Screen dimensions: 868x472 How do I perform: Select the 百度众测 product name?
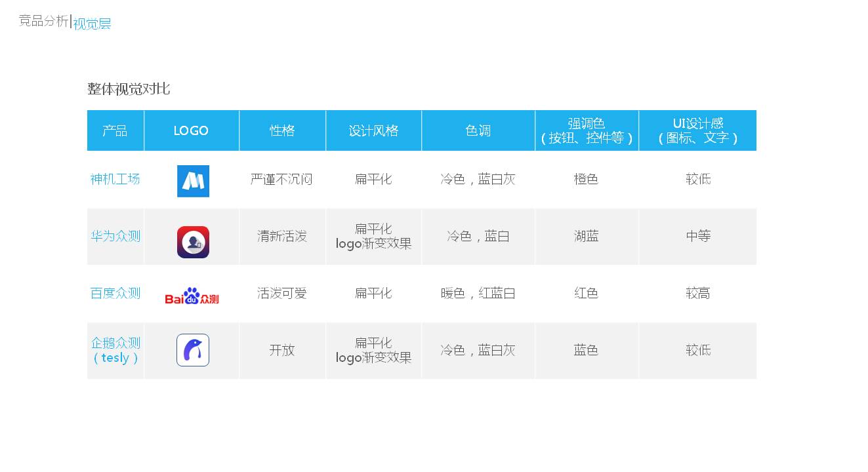point(115,293)
